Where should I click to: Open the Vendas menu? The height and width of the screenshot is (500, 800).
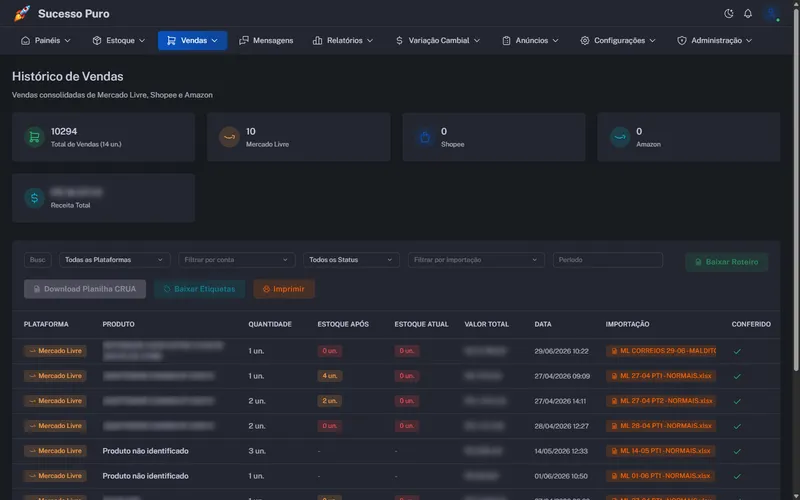point(192,40)
